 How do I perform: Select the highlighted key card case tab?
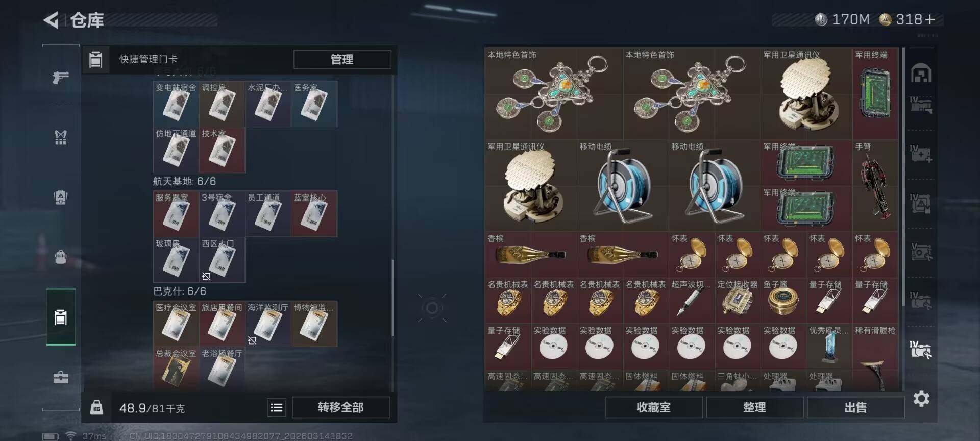point(61,317)
